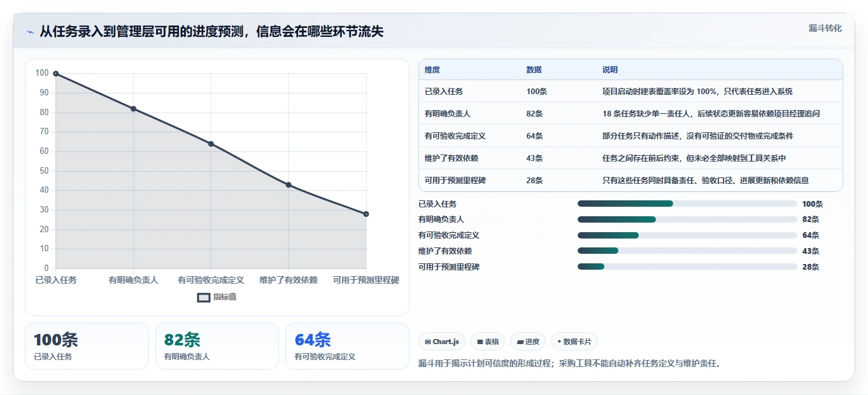Select the 维护了有效依赖 table row cell
868x395 pixels.
(x=452, y=158)
